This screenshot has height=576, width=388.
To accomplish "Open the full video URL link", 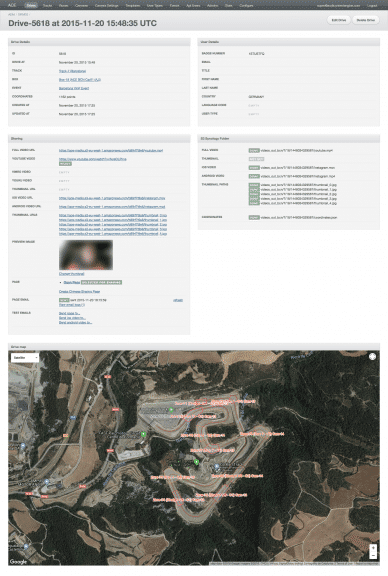I will [111, 150].
